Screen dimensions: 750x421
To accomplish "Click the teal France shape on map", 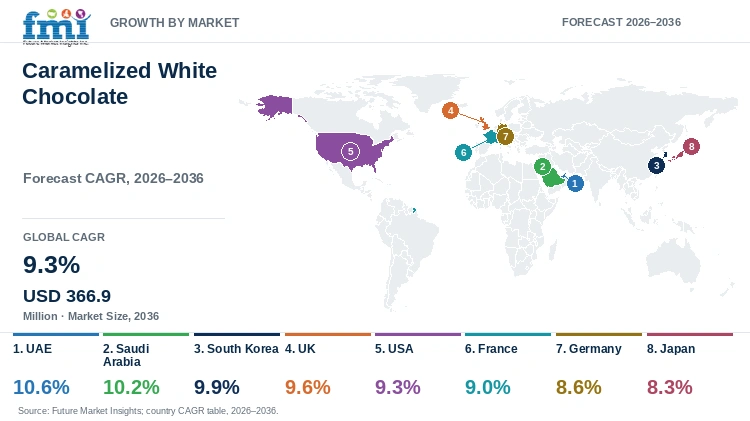I will [x=490, y=138].
